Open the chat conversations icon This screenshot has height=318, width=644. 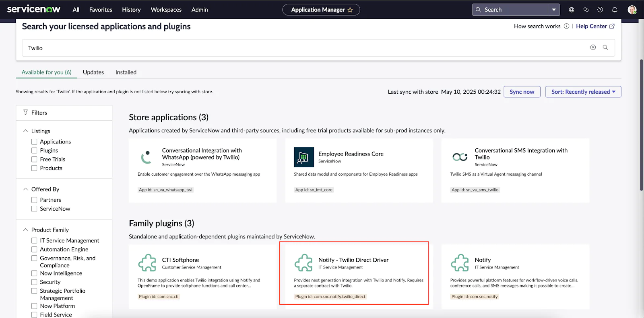[x=586, y=10]
